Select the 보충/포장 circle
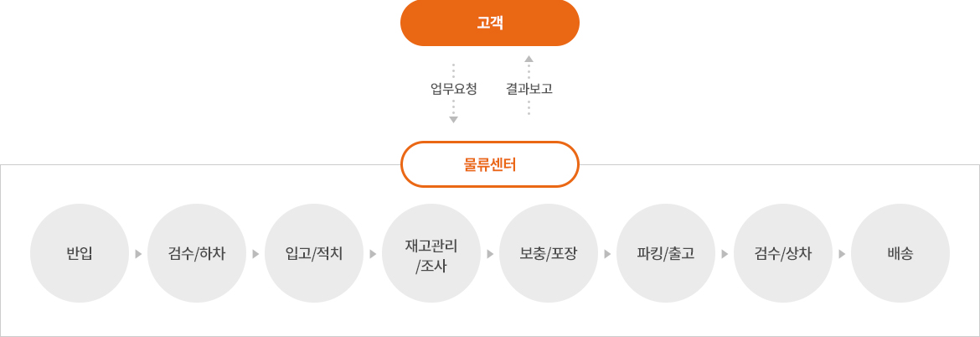 click(548, 253)
